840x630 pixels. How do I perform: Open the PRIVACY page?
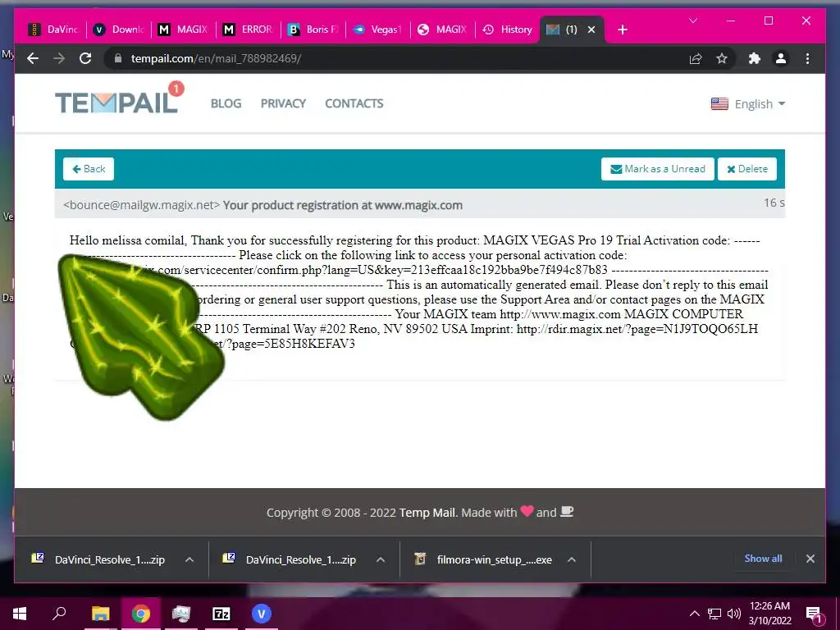283,103
